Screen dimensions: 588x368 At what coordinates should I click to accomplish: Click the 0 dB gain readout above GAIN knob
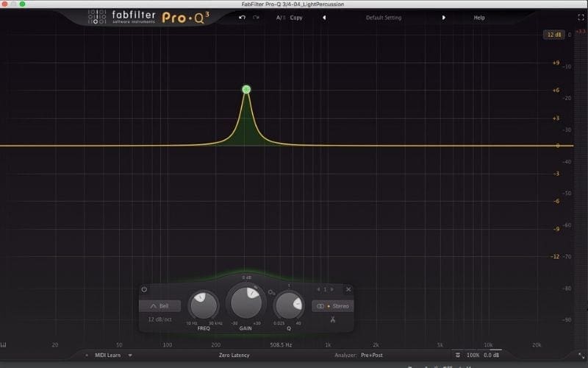pyautogui.click(x=246, y=278)
